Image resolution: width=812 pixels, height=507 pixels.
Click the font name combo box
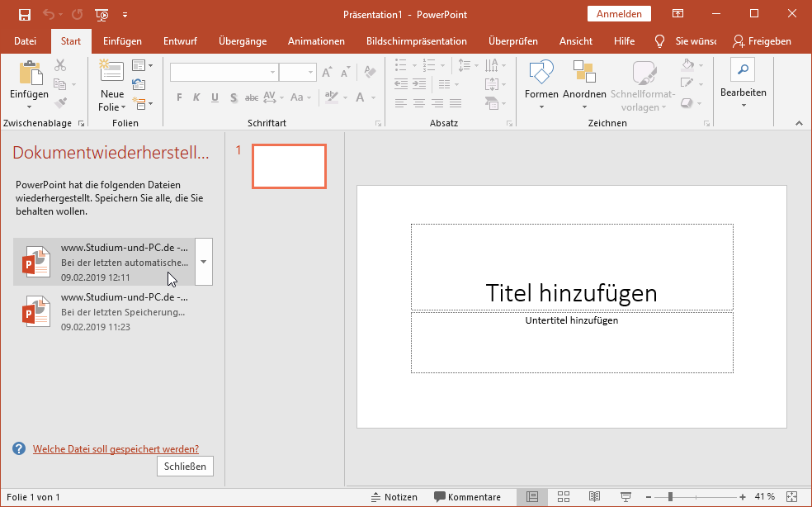[224, 72]
